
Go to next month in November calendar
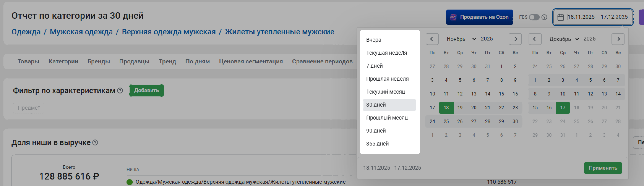pos(515,39)
